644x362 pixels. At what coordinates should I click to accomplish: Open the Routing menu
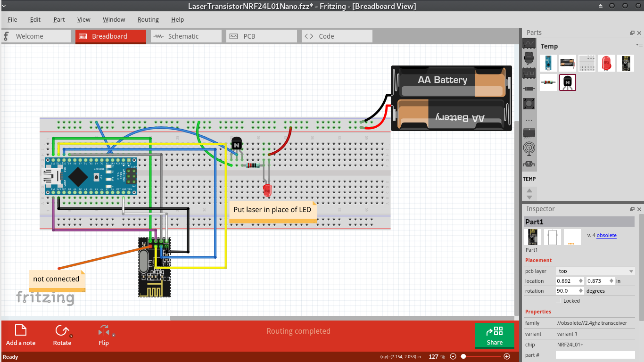[x=148, y=20]
